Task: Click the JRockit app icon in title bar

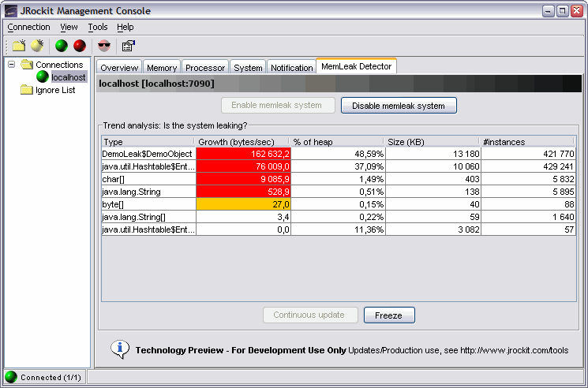Action: pyautogui.click(x=11, y=11)
